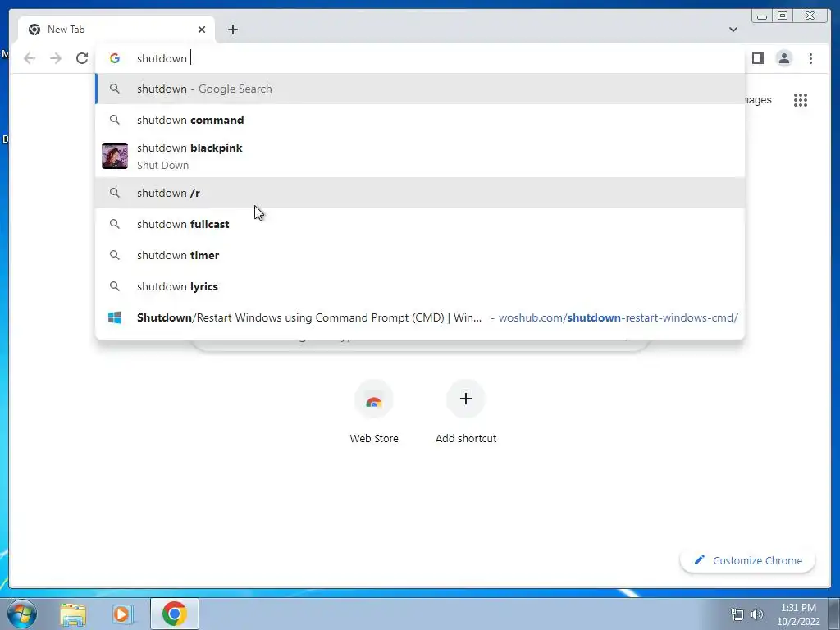Close the New Tab tab
840x630 pixels.
(x=202, y=30)
